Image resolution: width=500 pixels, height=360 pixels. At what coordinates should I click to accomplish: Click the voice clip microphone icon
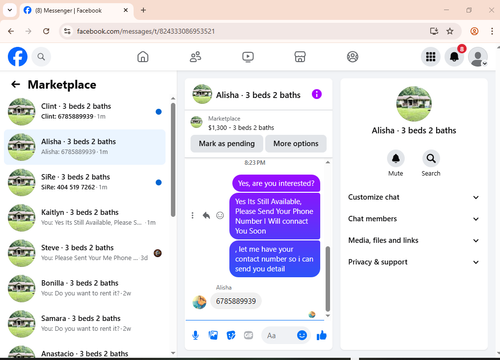(196, 335)
